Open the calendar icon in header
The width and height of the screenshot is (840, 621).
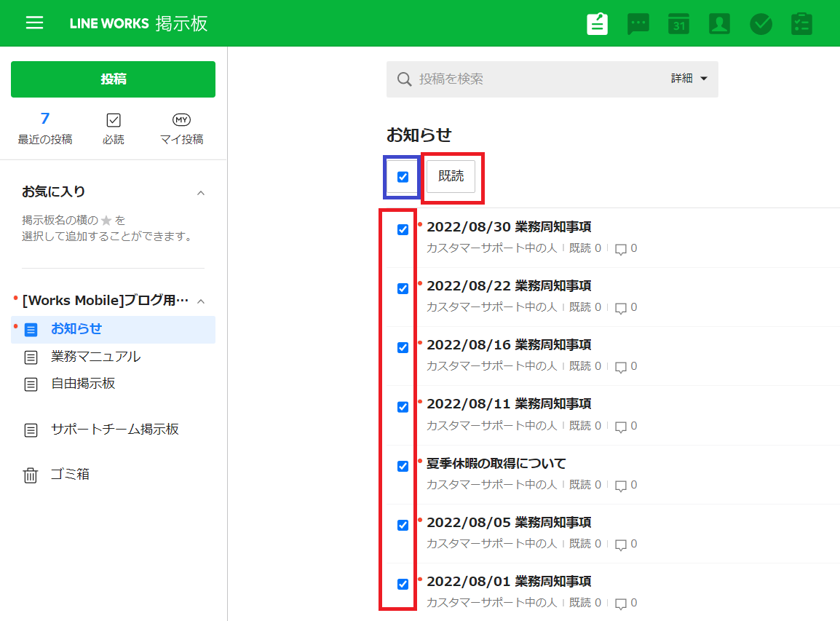coord(678,23)
